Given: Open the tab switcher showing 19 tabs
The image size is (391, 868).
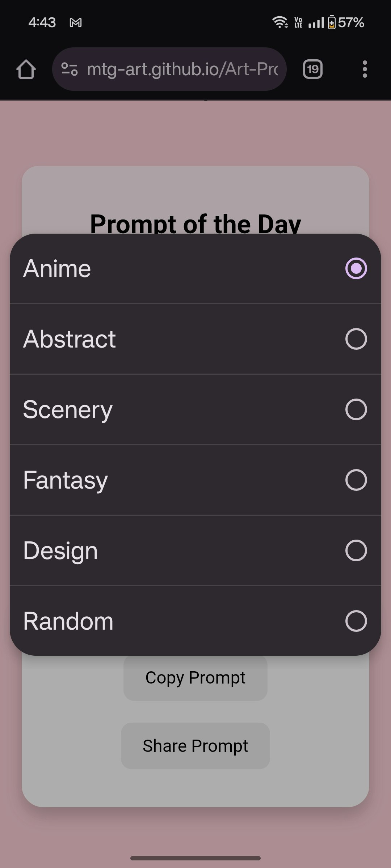Looking at the screenshot, I should coord(313,69).
